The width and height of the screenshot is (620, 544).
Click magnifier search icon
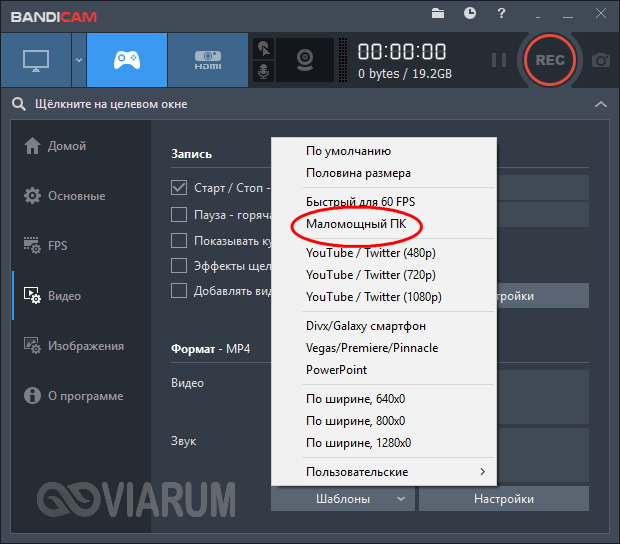[19, 104]
